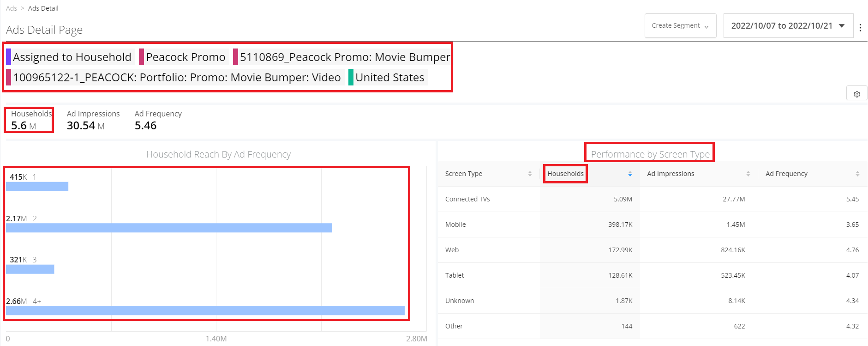Screen dimensions: 868x346
Task: Click the 4.07 ad frequency cell
Action: point(852,275)
